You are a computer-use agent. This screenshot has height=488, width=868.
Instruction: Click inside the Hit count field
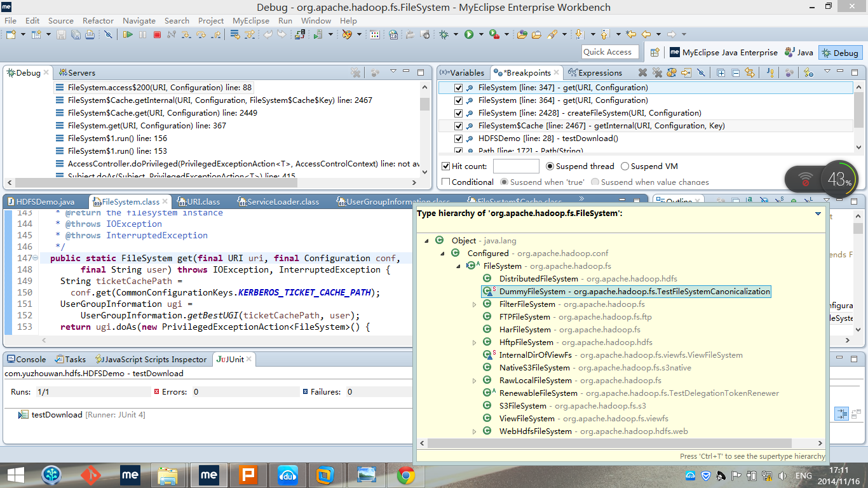(515, 166)
